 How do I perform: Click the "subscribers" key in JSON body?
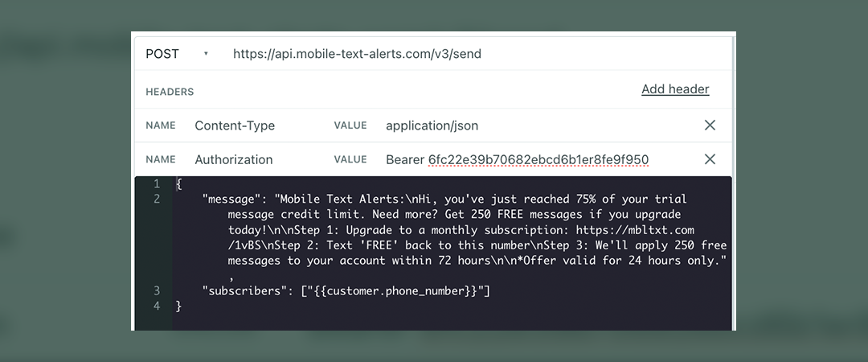(245, 290)
